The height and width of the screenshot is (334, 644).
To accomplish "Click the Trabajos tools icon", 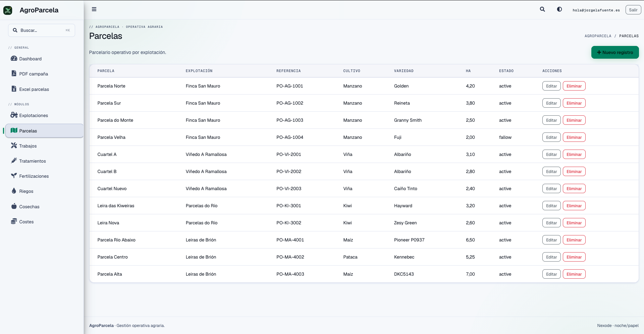I will (14, 146).
